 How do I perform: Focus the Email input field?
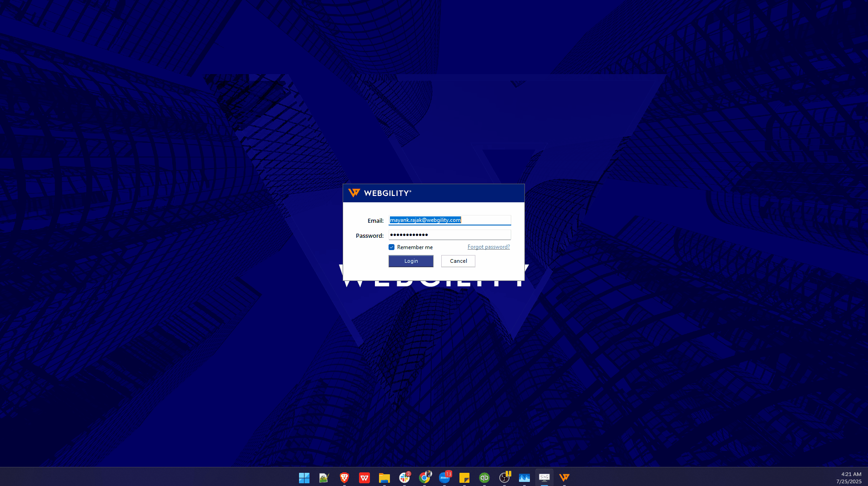[449, 220]
